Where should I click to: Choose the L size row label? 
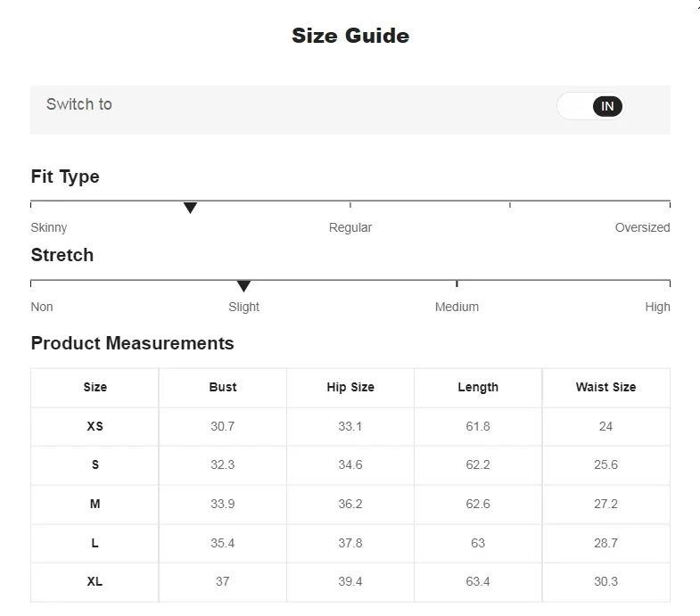[x=95, y=543]
